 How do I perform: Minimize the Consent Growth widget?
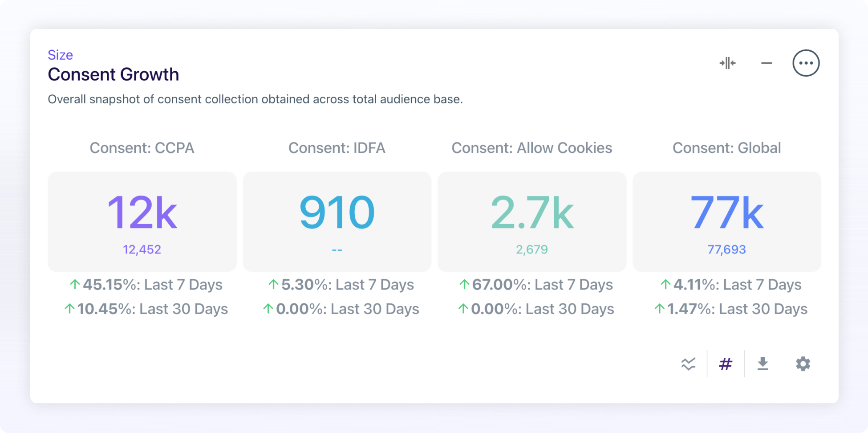[x=767, y=63]
